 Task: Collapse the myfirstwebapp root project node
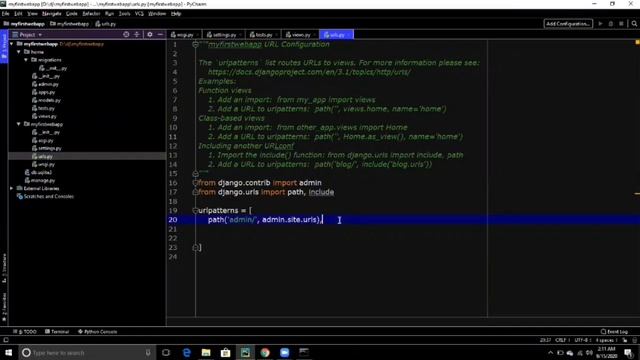(11, 44)
